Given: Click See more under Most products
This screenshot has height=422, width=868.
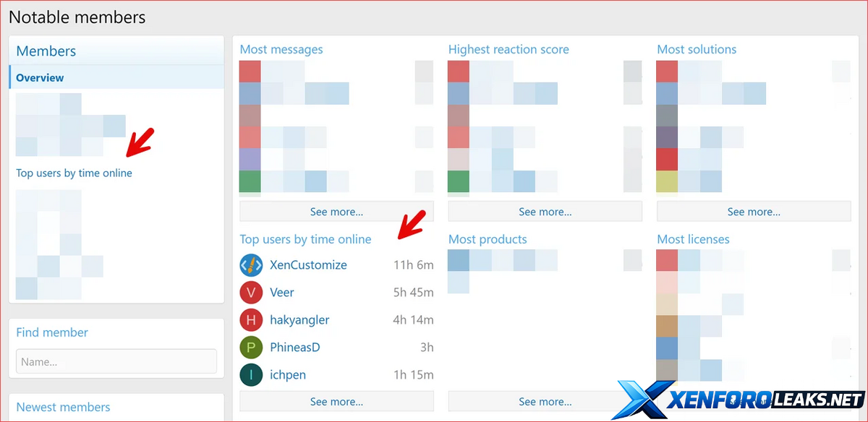Looking at the screenshot, I should pyautogui.click(x=545, y=402).
